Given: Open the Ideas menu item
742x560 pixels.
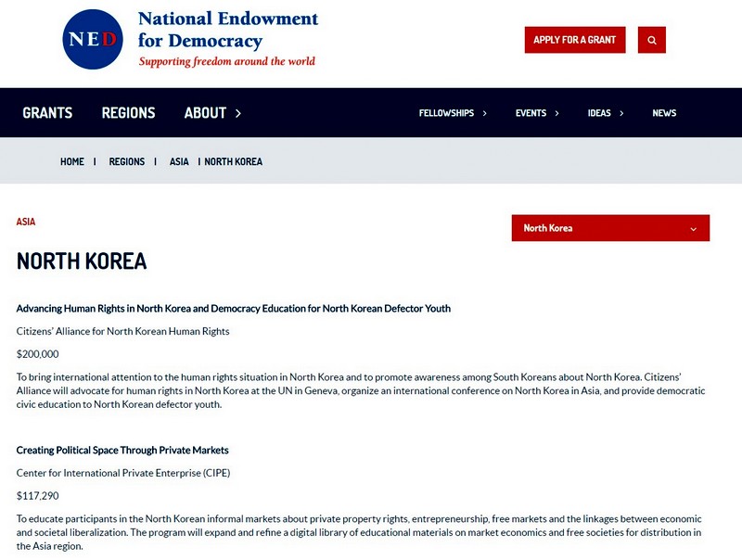Looking at the screenshot, I should point(599,113).
